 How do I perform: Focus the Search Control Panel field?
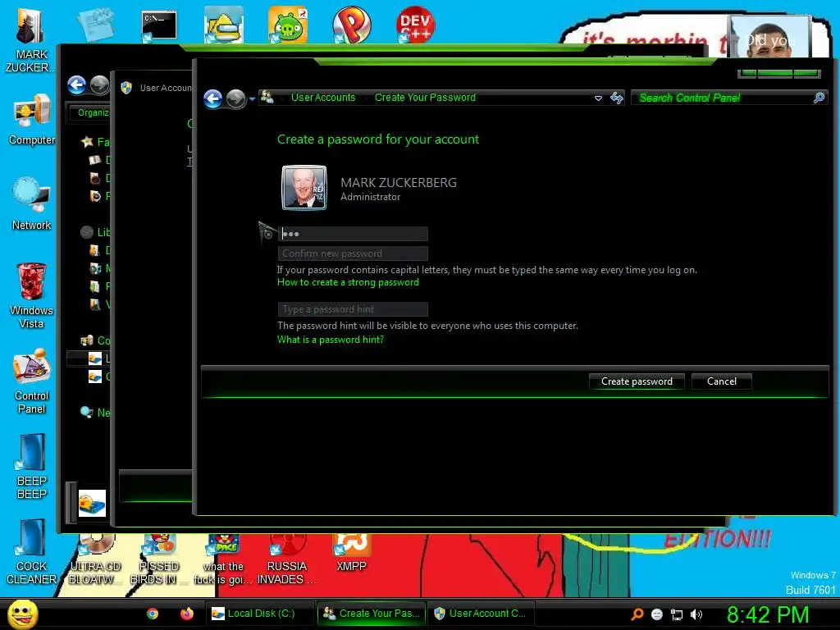tap(729, 98)
